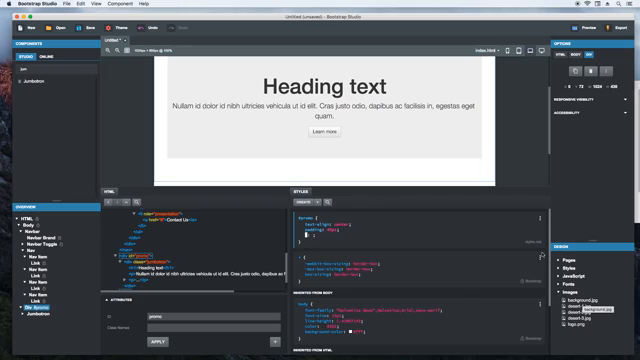Open more actions menu in Options panel

coord(606,71)
